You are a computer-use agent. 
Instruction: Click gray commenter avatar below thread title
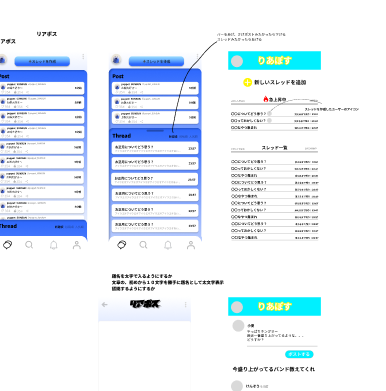[237, 386]
